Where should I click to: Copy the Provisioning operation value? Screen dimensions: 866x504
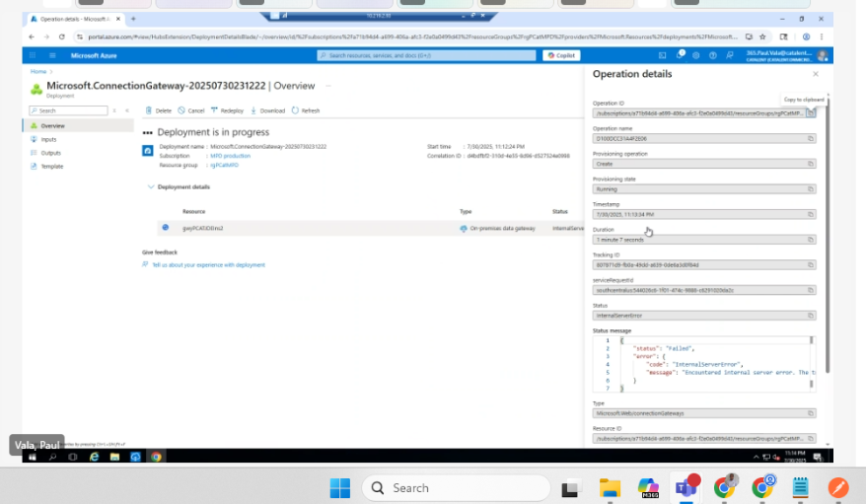(x=810, y=164)
